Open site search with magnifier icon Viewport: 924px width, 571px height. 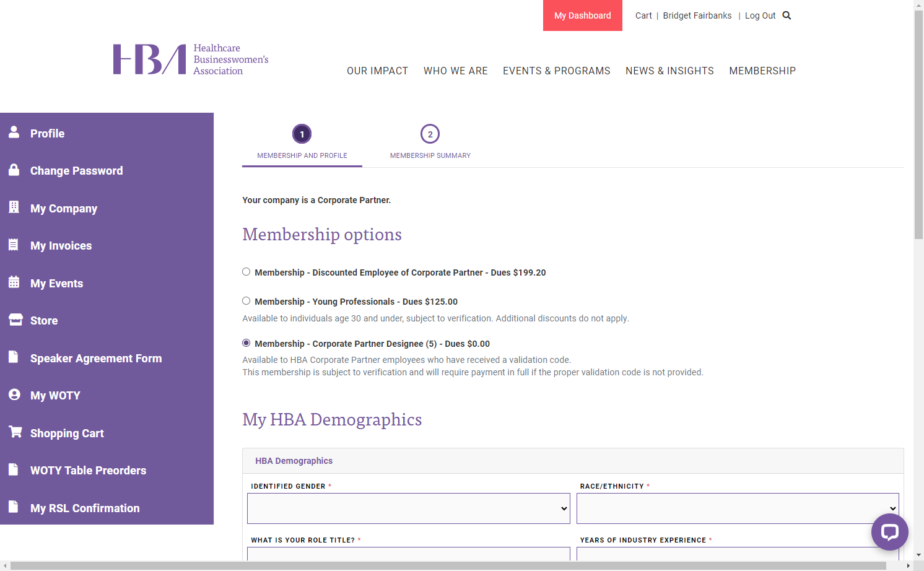pyautogui.click(x=787, y=15)
